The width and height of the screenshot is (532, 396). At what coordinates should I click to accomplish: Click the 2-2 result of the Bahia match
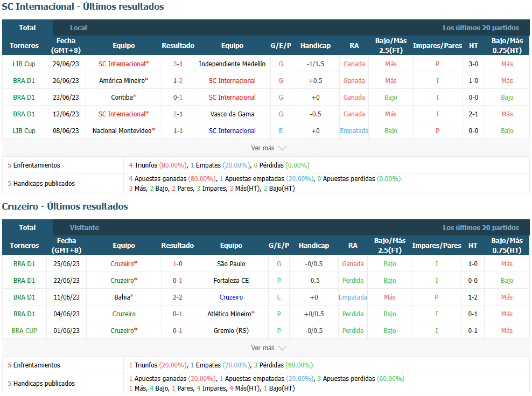(178, 297)
